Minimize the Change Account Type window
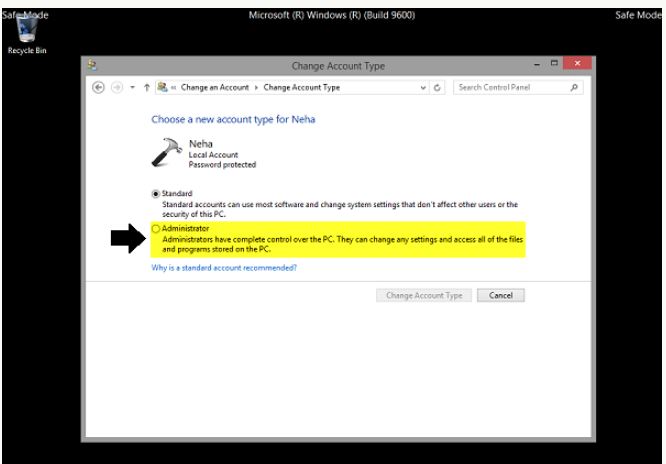 click(x=537, y=64)
